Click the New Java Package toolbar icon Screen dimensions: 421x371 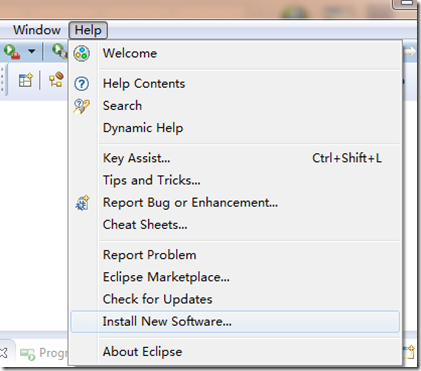(26, 80)
